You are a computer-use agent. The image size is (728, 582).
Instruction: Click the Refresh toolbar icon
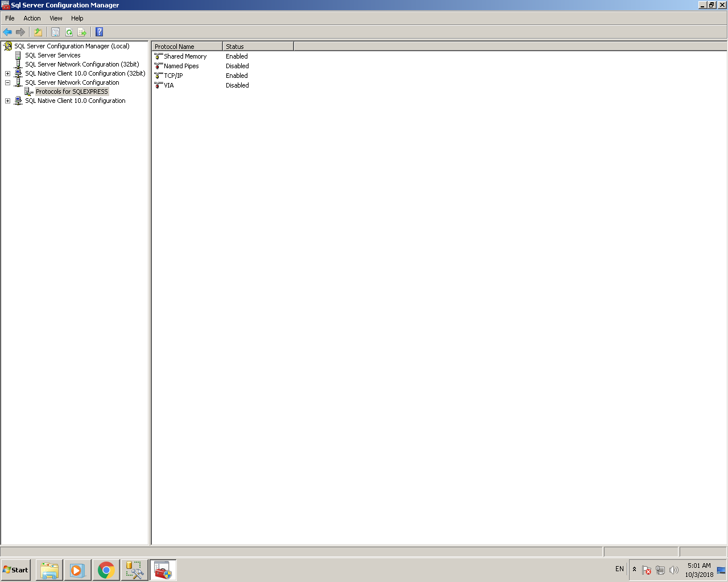pos(69,32)
